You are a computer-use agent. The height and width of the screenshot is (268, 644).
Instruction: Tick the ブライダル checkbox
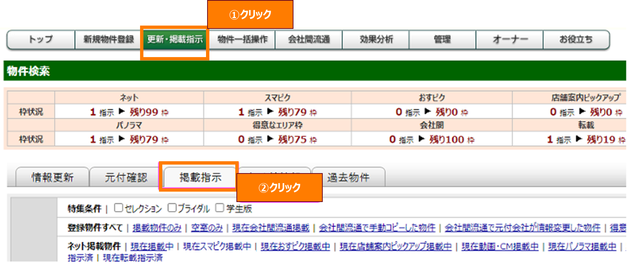pos(172,208)
